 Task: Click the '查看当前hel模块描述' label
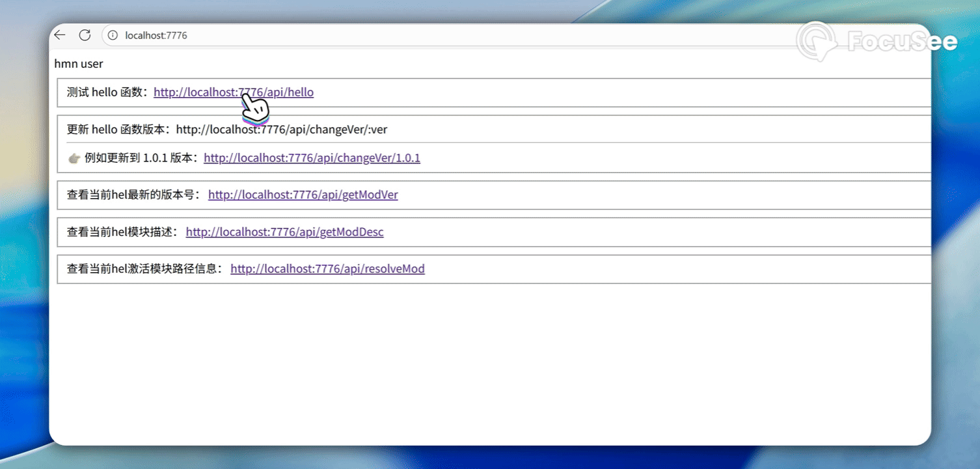tap(123, 232)
